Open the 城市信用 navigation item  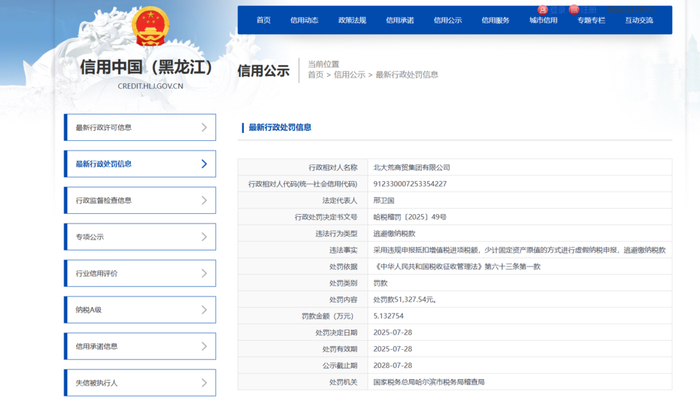[x=543, y=20]
